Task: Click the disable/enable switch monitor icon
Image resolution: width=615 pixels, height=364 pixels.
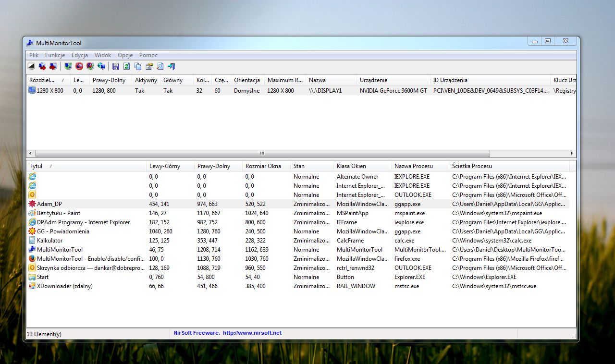Action: pos(90,66)
